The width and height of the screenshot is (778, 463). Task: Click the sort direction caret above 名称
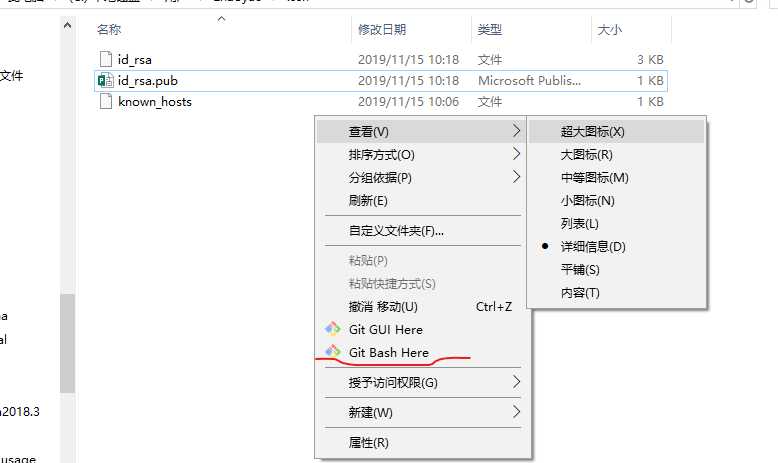(221, 19)
